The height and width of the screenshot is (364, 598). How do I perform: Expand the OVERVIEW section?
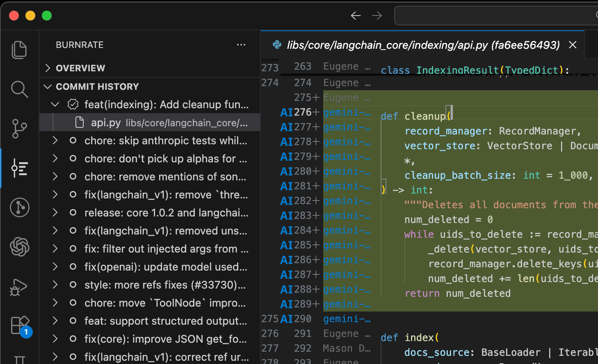point(47,68)
